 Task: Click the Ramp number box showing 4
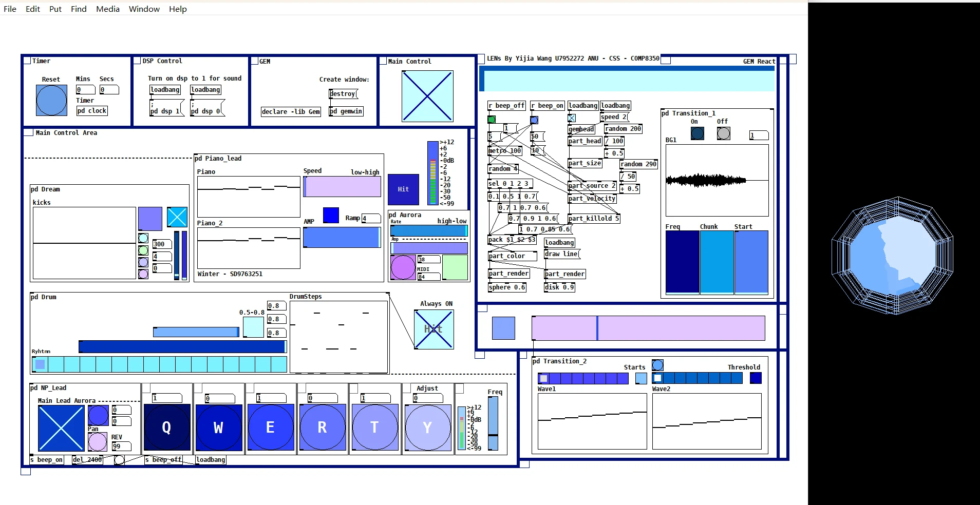(x=371, y=219)
